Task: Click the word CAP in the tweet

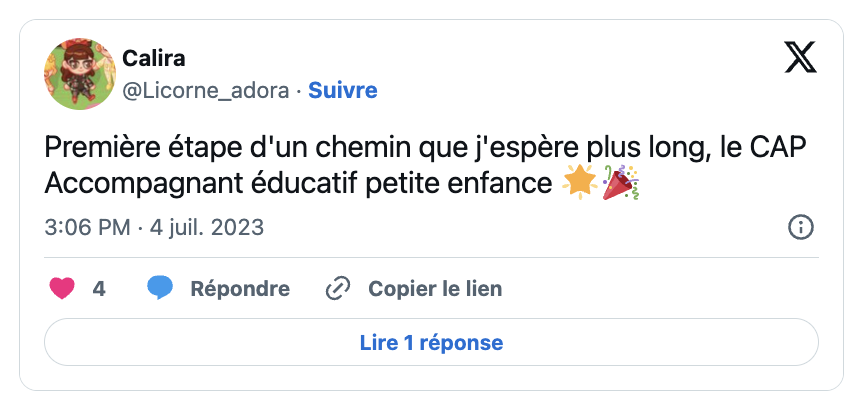Action: [778, 148]
